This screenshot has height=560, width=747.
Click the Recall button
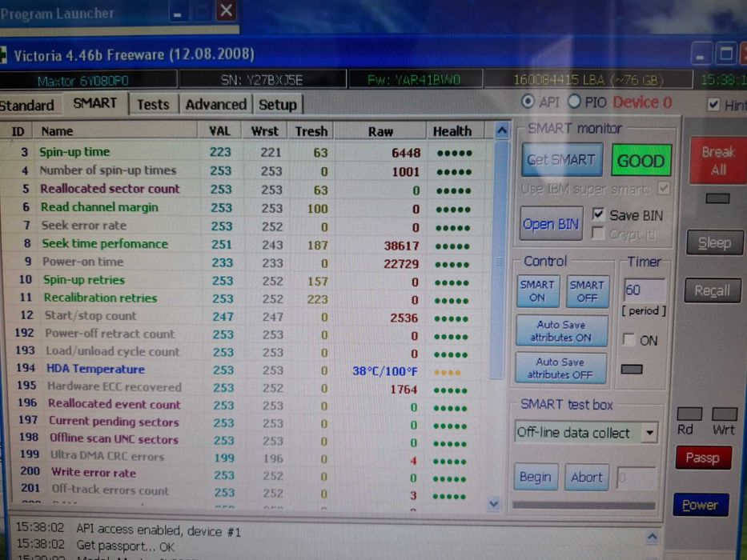(x=713, y=290)
